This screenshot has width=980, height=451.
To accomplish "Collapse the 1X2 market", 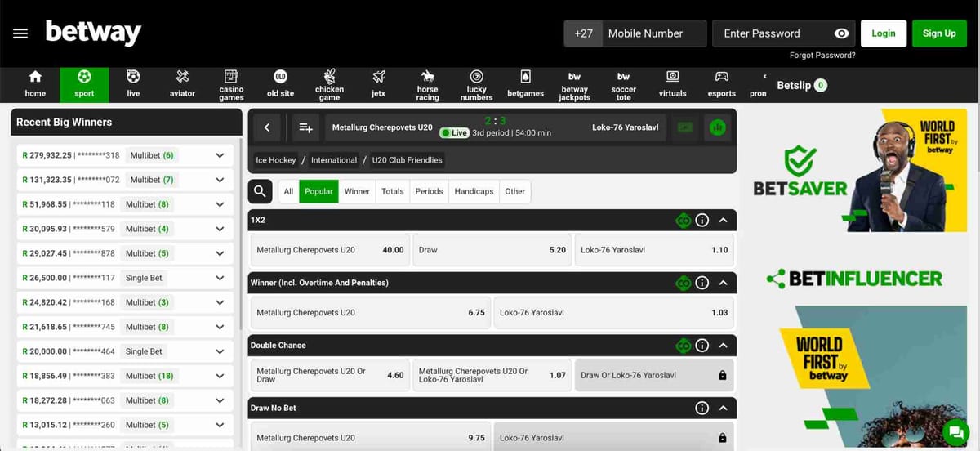I will tap(724, 221).
